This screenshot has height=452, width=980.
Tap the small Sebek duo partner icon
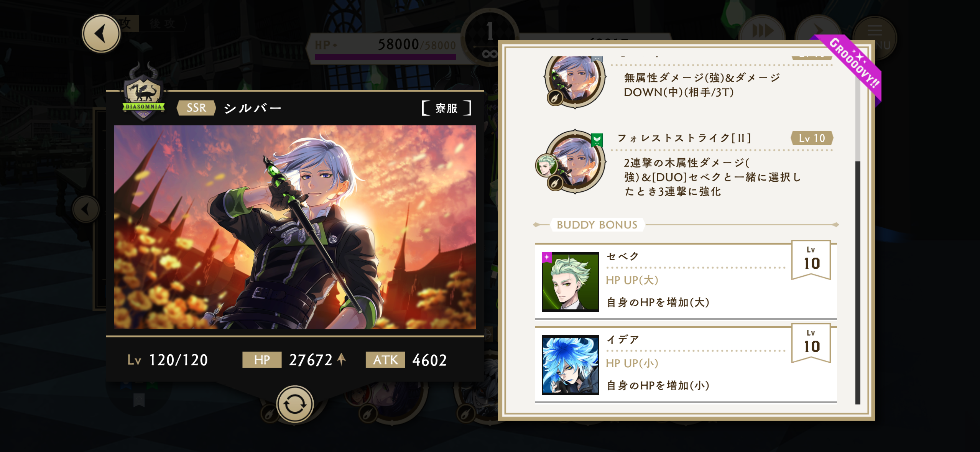[546, 165]
